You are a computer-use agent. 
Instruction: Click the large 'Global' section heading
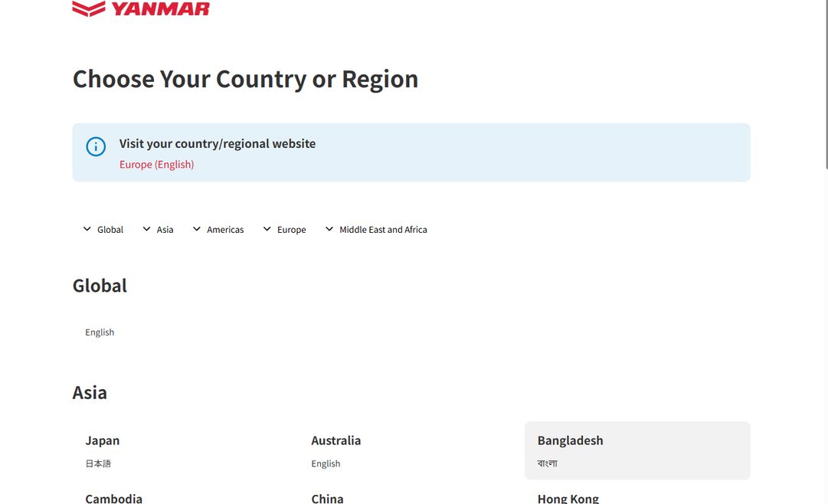[100, 286]
